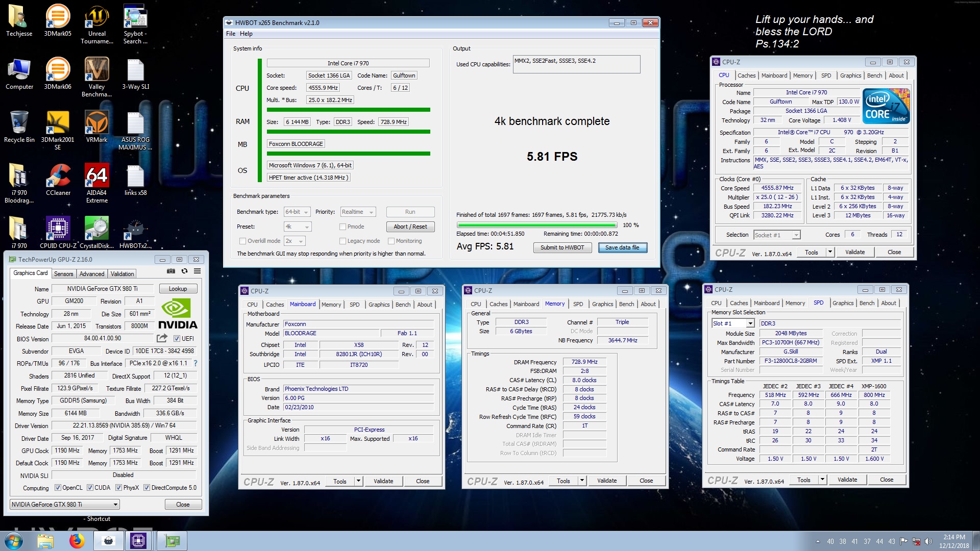Toggle the DirectCompute 5.0 checkbox
This screenshot has width=980, height=551.
click(146, 488)
